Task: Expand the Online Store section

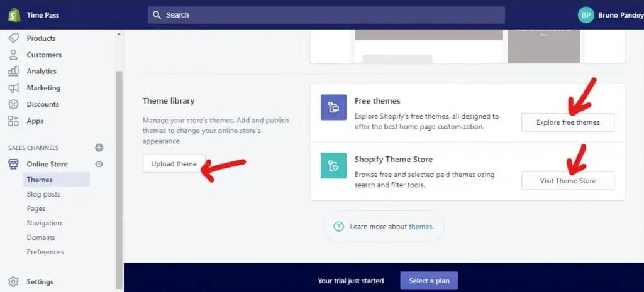Action: pyautogui.click(x=47, y=165)
